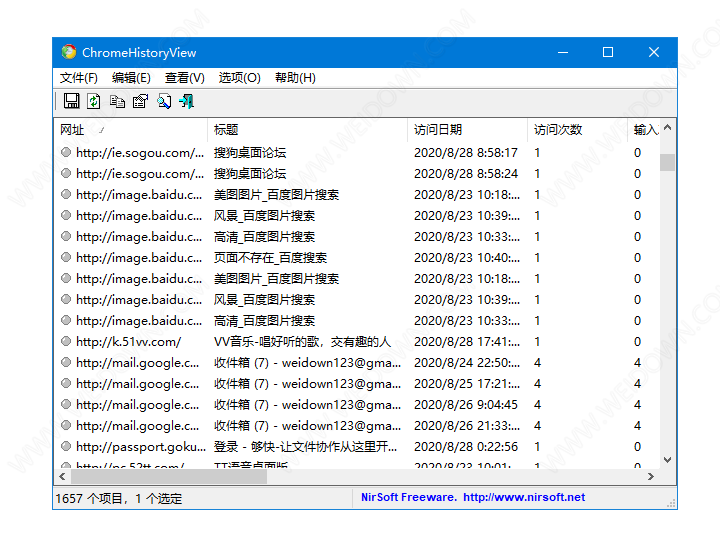Screen dimensions: 720x540
Task: Click the vertical scrollbar thumb
Action: coord(668,162)
